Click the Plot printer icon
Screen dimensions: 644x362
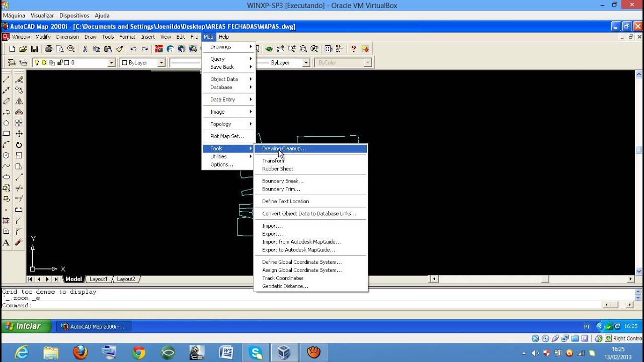[48, 49]
